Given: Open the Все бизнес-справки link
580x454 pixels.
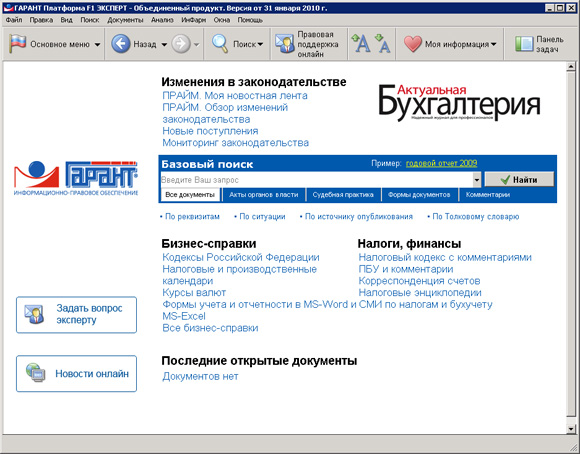Looking at the screenshot, I should coord(210,328).
